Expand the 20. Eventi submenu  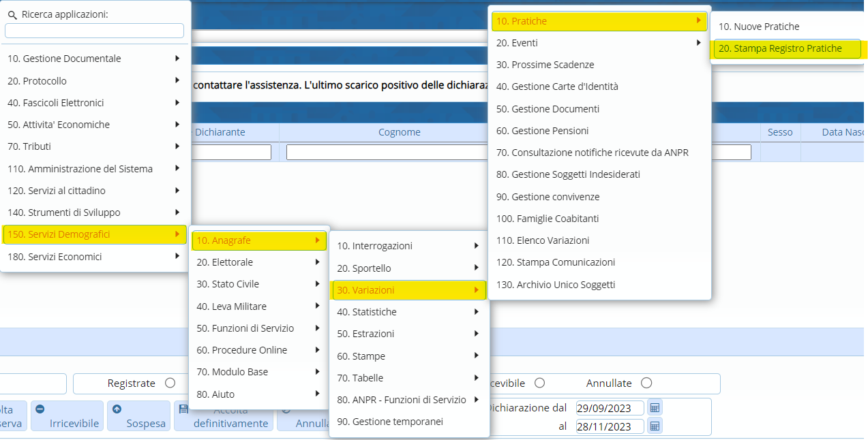click(x=600, y=43)
